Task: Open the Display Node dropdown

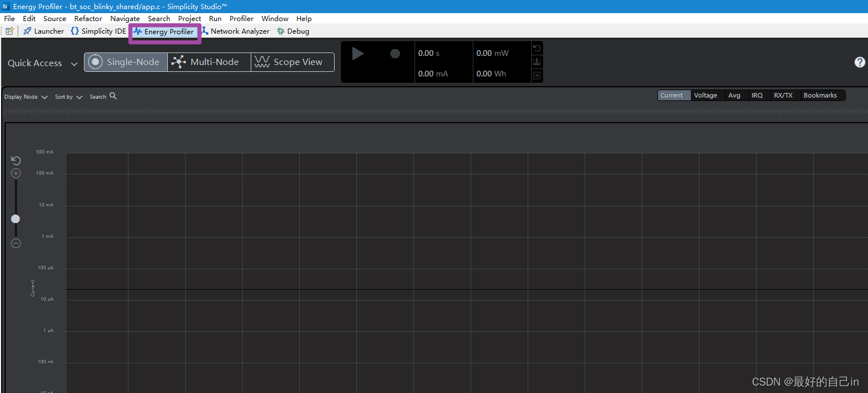Action: click(x=26, y=97)
